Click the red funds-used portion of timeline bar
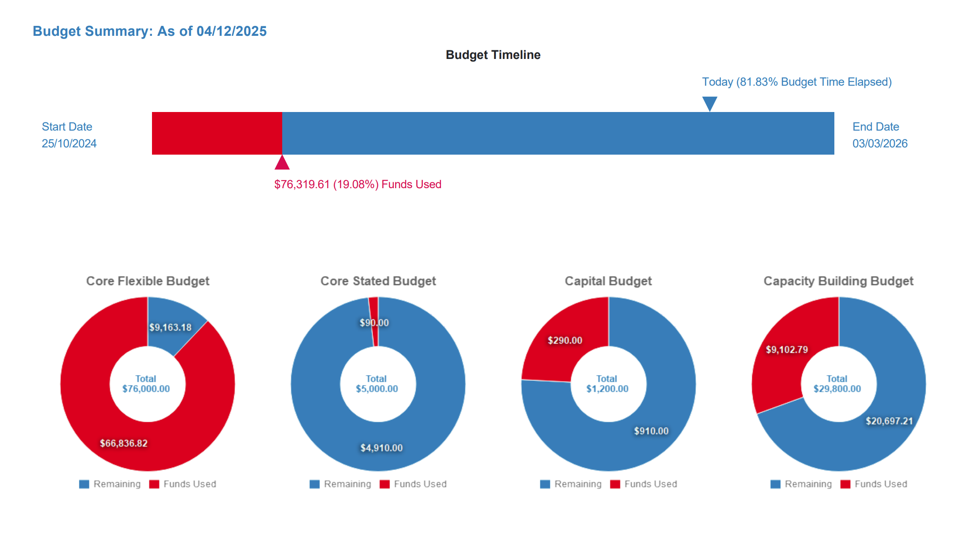Screen dimensions: 980x536 click(217, 133)
